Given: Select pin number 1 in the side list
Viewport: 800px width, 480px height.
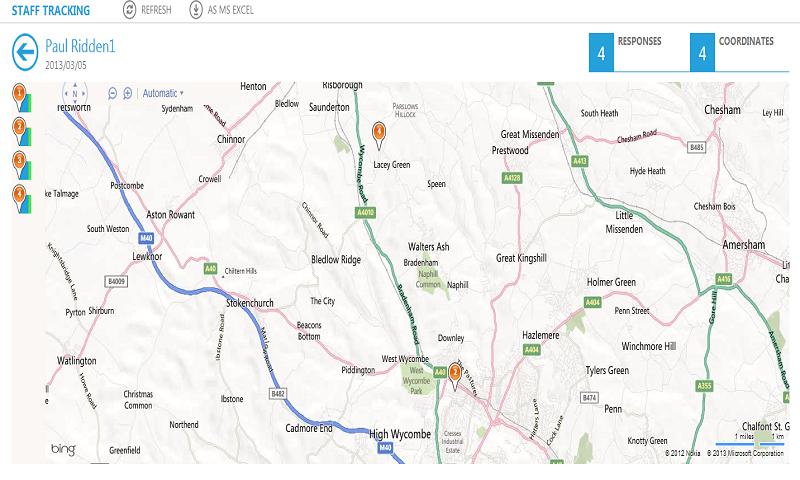Looking at the screenshot, I should coord(19,95).
